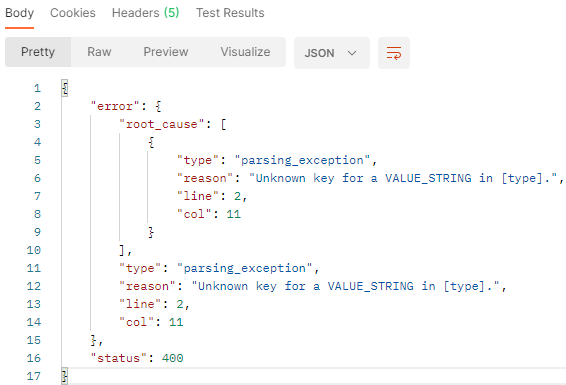Click the "status" key
The image size is (566, 385).
click(118, 358)
